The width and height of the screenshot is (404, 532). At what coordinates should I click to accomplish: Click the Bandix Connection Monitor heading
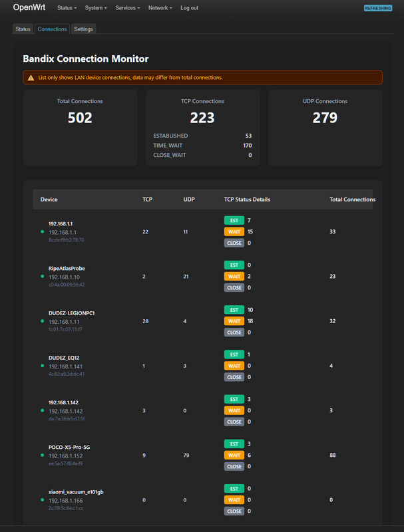[x=86, y=59]
